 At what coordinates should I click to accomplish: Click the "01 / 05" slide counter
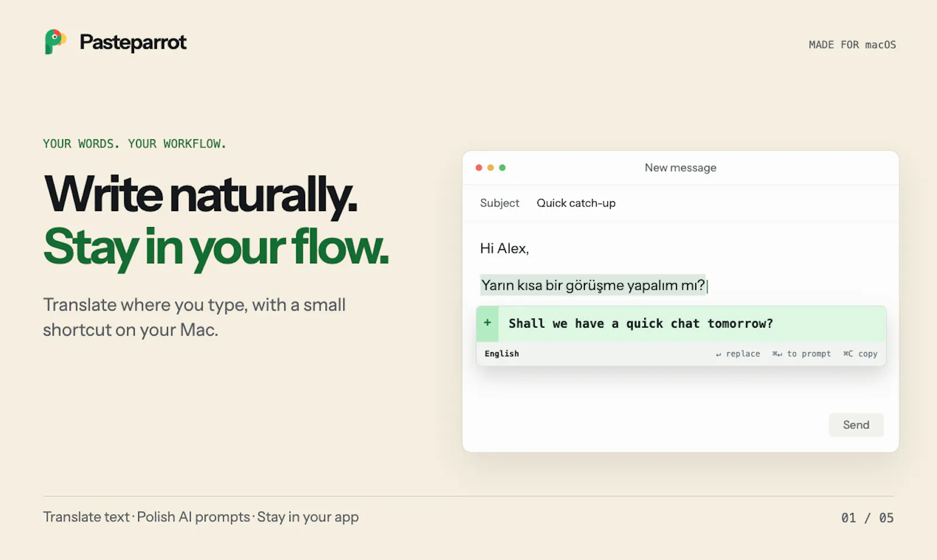[867, 518]
